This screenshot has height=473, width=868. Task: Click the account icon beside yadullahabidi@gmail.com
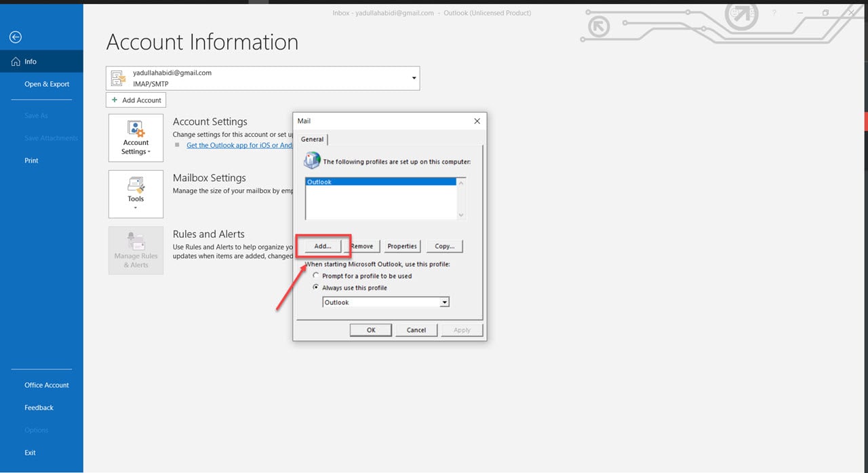tap(119, 78)
